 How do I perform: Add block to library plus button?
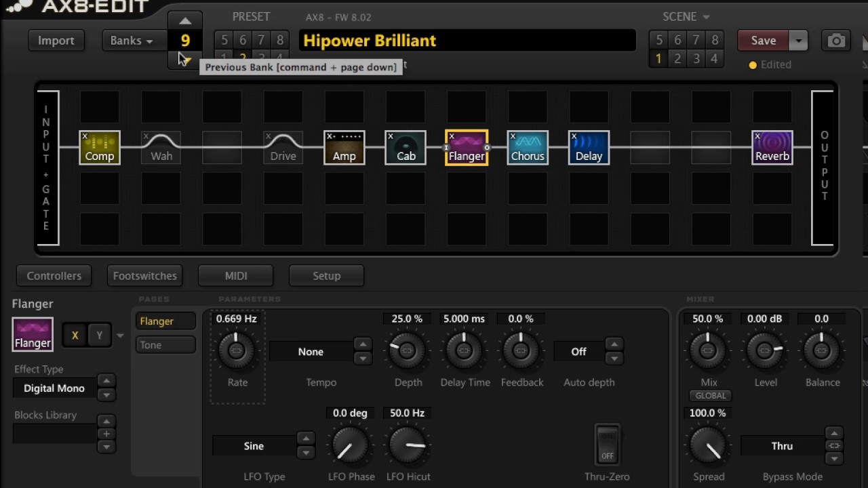(106, 434)
